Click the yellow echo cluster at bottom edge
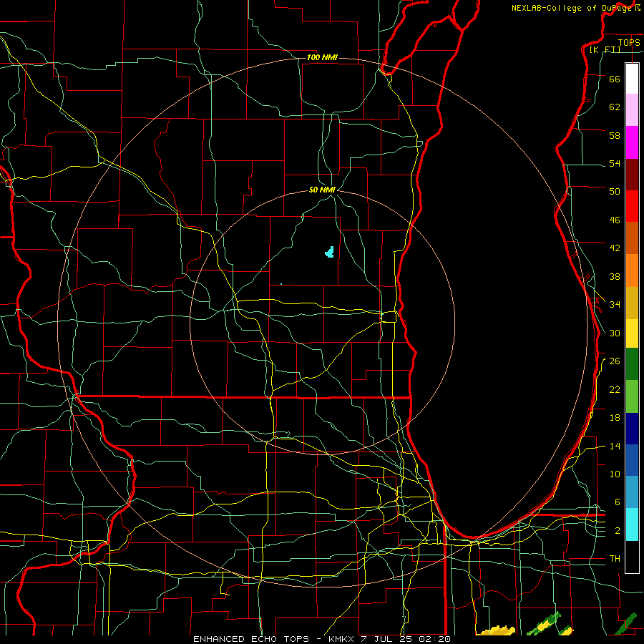Image resolution: width=644 pixels, height=644 pixels. click(496, 630)
